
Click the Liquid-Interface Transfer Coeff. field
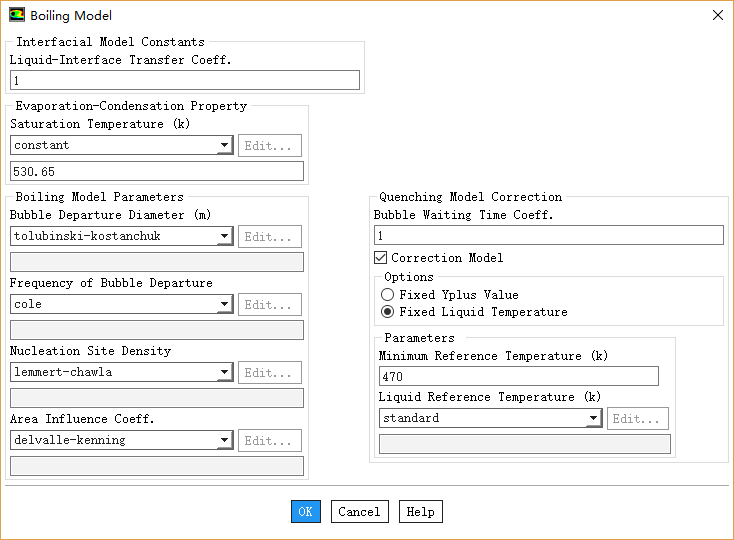(x=185, y=80)
